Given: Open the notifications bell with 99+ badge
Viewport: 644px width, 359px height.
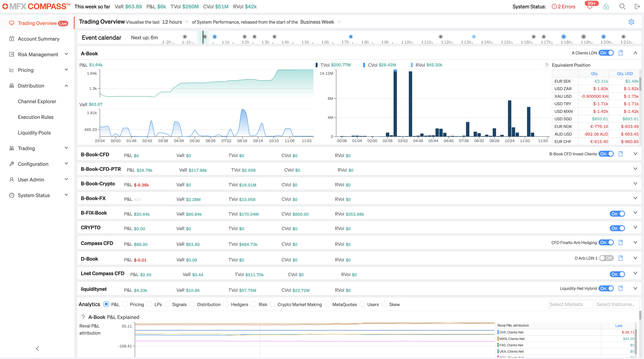Looking at the screenshot, I should pos(590,7).
